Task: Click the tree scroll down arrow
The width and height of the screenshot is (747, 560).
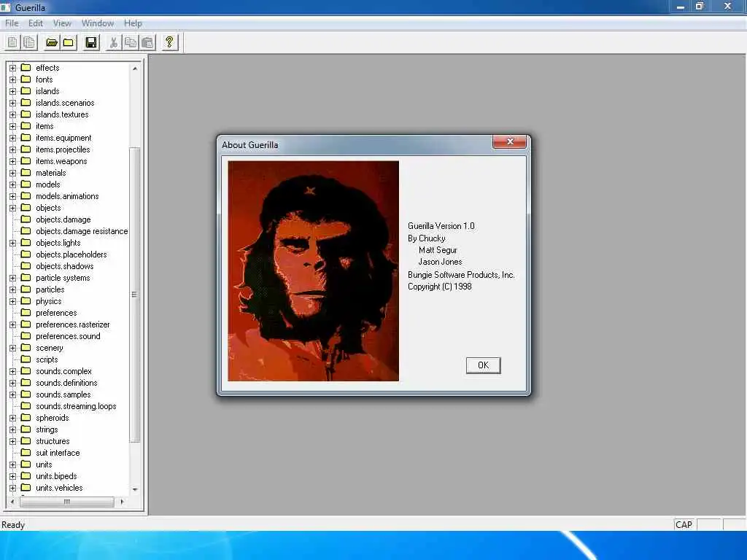Action: [x=135, y=489]
